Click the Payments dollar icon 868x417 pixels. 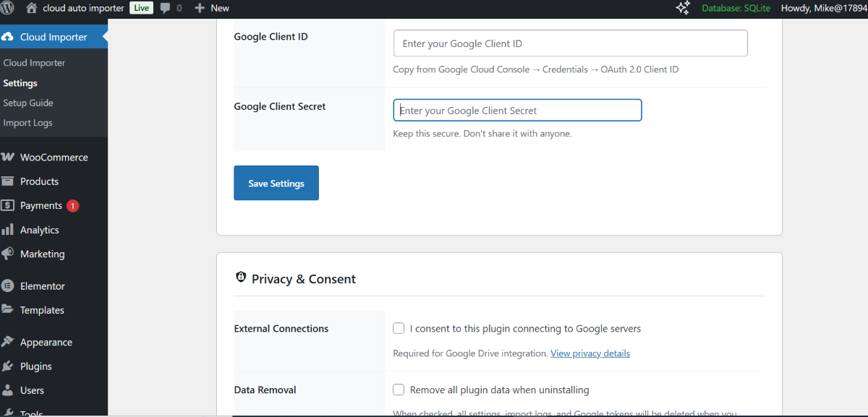(8, 205)
